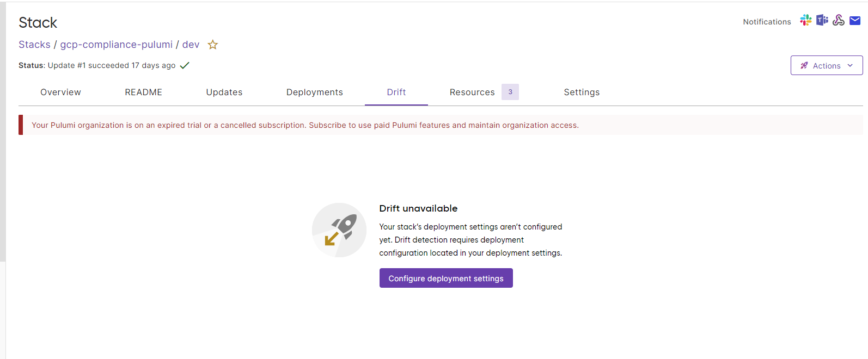Open email notification envelope icon
Image resolution: width=868 pixels, height=359 pixels.
855,21
